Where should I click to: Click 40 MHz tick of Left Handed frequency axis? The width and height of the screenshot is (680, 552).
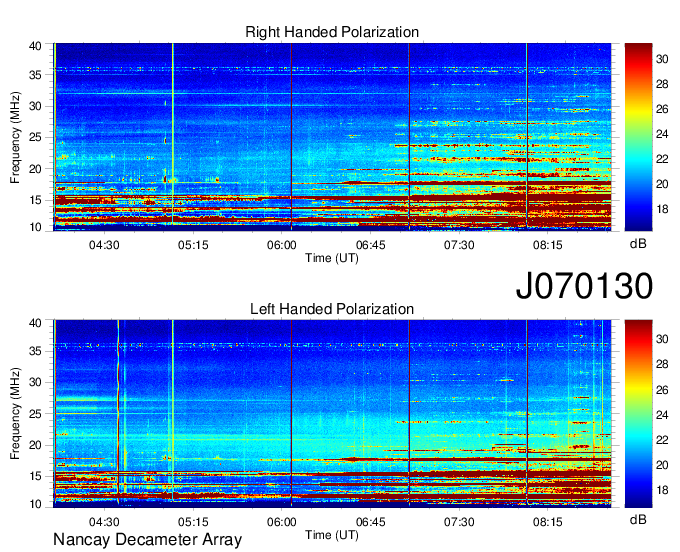[x=35, y=323]
